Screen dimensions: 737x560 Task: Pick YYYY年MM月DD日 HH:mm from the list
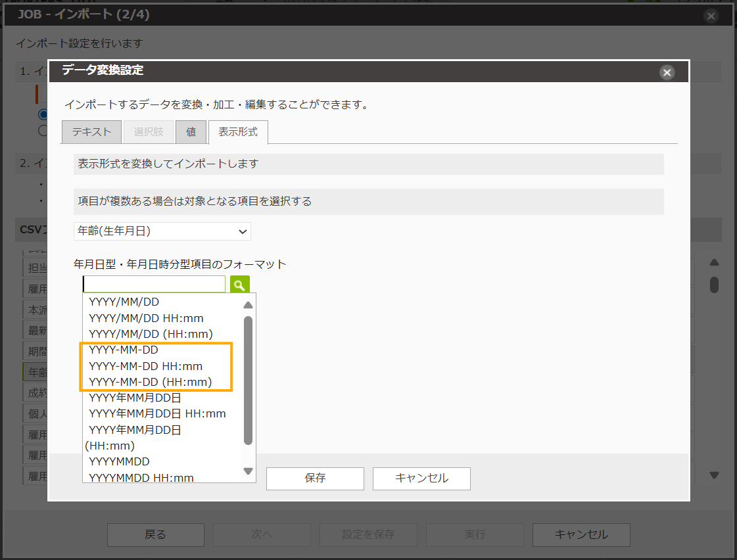click(x=157, y=413)
